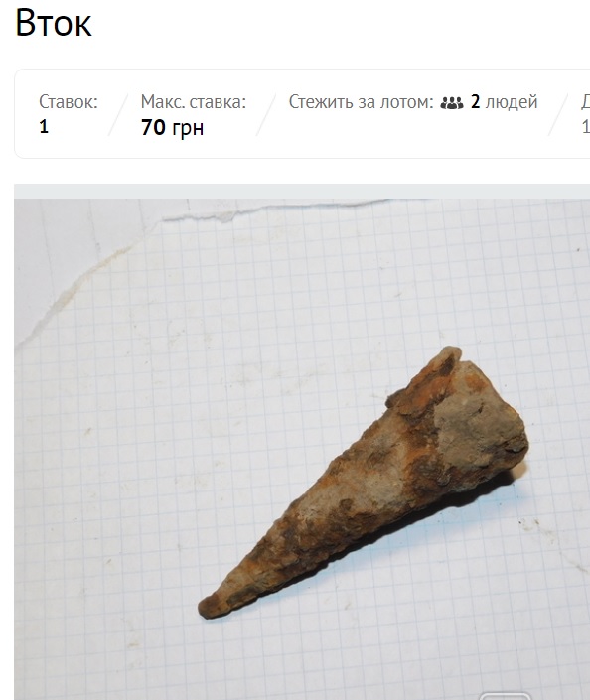The height and width of the screenshot is (700, 590).
Task: Select the "Макс. ставка:" label
Action: pos(194,102)
